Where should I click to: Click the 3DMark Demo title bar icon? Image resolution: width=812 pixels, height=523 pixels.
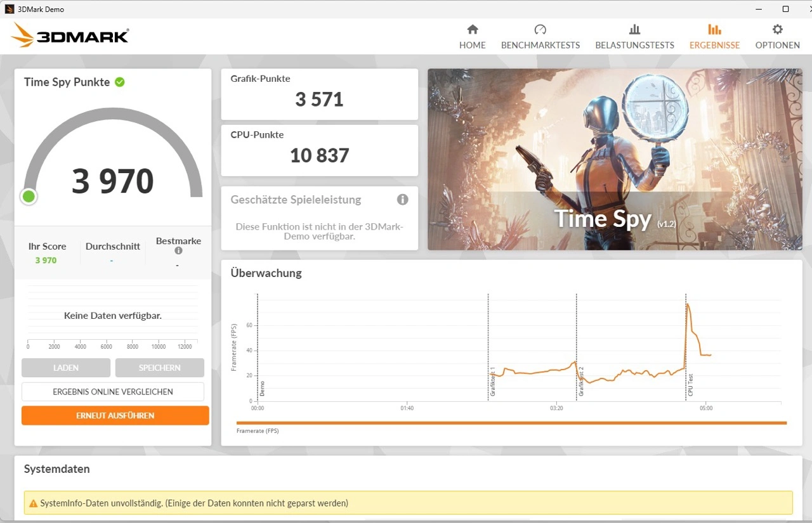tap(10, 9)
